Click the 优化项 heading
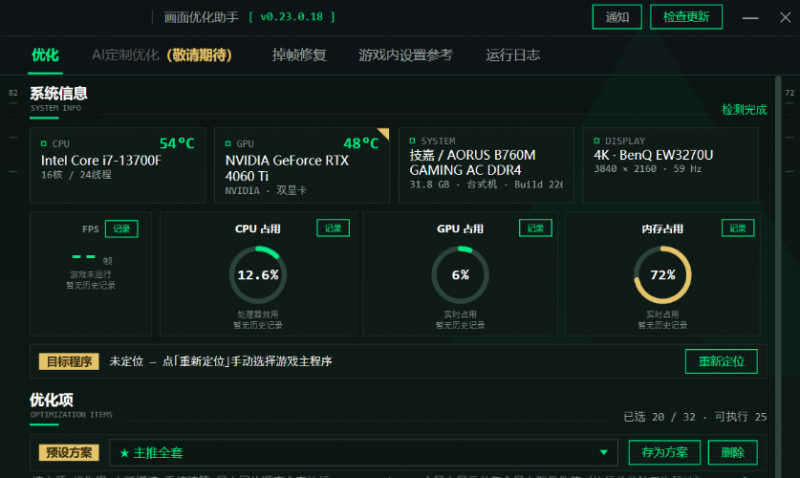The image size is (800, 478). coord(52,399)
